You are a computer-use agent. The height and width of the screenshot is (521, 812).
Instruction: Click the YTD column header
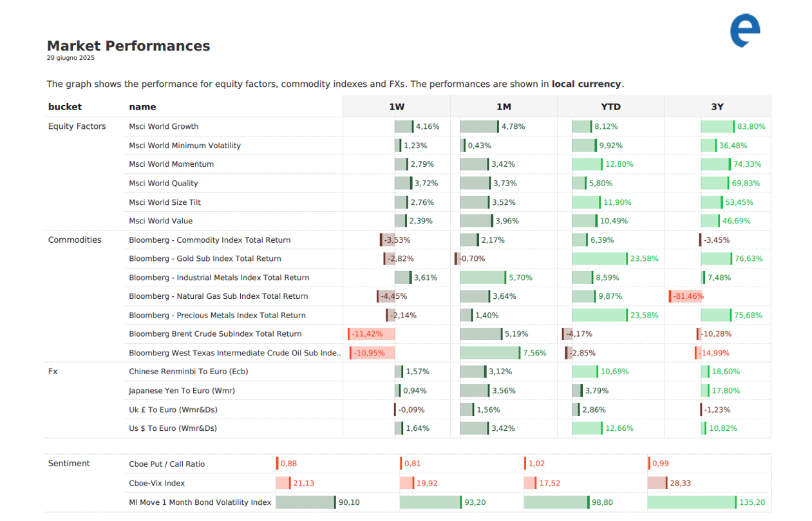tap(610, 107)
